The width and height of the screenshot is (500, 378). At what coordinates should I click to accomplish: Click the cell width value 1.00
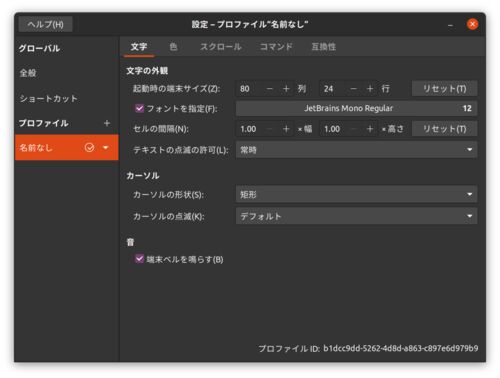pos(249,129)
